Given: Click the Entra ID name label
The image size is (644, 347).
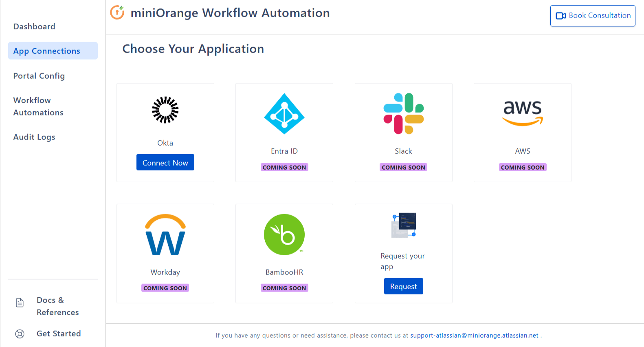Looking at the screenshot, I should [284, 151].
